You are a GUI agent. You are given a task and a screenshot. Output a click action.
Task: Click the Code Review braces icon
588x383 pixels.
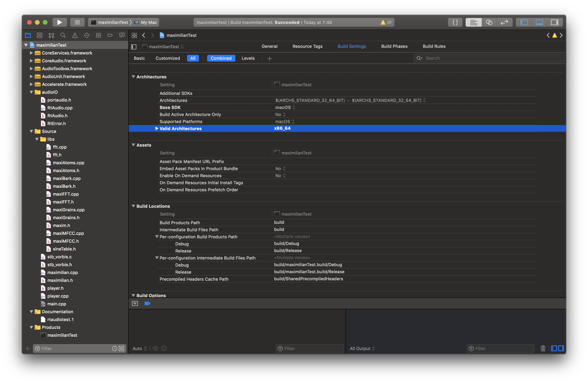click(x=455, y=22)
